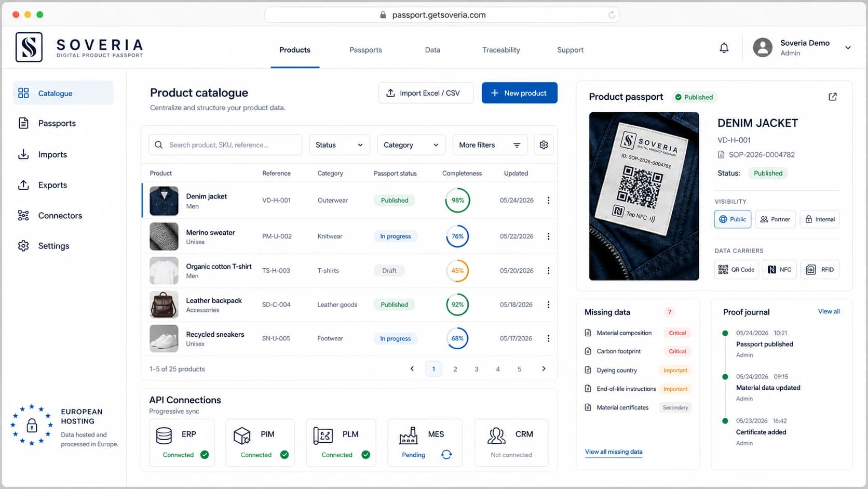Image resolution: width=868 pixels, height=489 pixels.
Task: Click the Denim jacket passport photo
Action: [x=644, y=196]
